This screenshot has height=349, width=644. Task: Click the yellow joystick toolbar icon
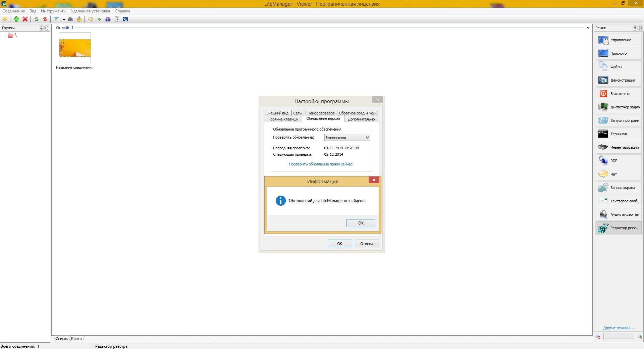(x=79, y=19)
